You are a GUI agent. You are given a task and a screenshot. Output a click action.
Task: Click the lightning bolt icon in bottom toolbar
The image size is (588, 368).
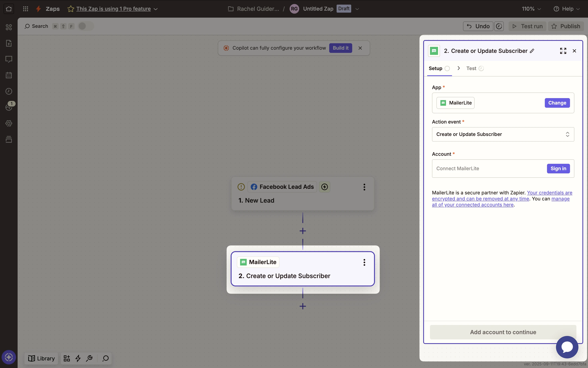[x=78, y=359]
